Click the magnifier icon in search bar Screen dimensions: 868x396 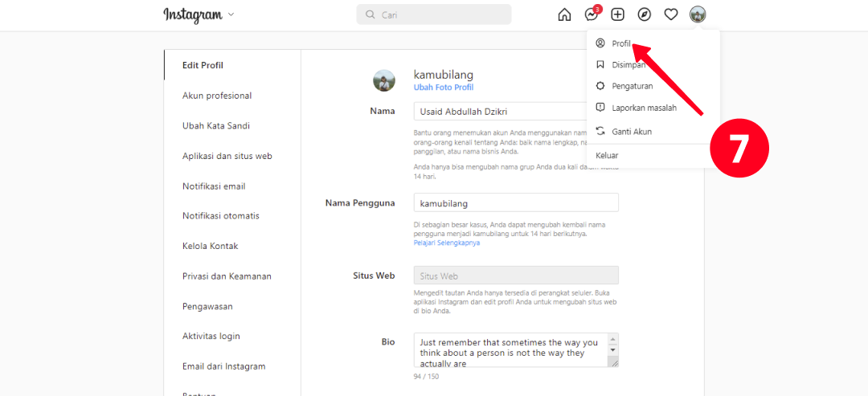pyautogui.click(x=371, y=14)
